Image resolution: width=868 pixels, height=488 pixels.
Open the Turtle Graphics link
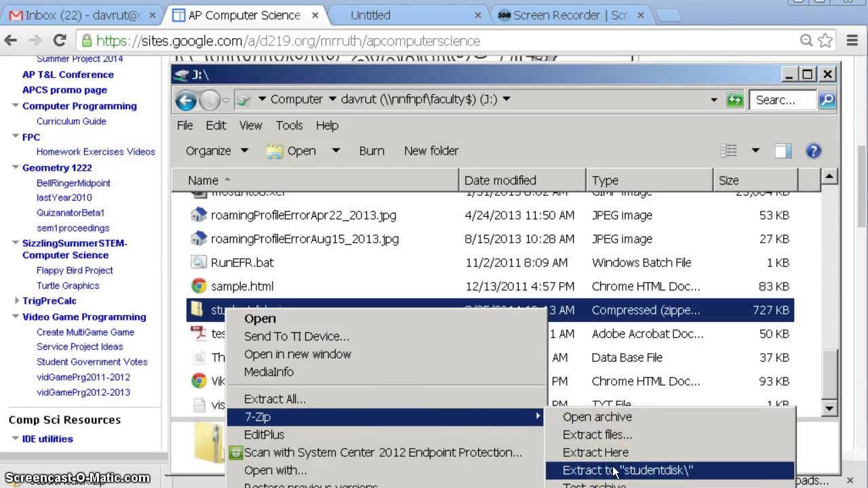pos(68,285)
